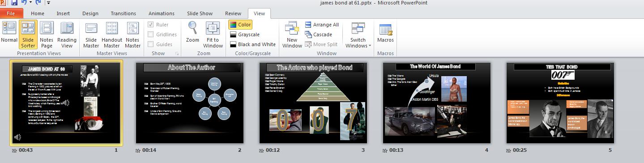This screenshot has height=163, width=644.
Task: Select slide 1 James Bond at 60 thumbnail
Action: 66,103
